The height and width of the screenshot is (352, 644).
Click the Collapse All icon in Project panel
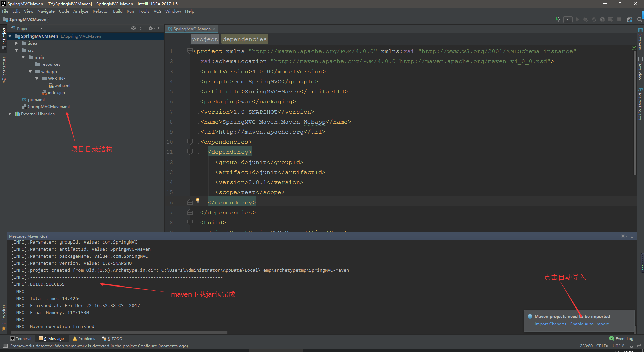pos(141,28)
